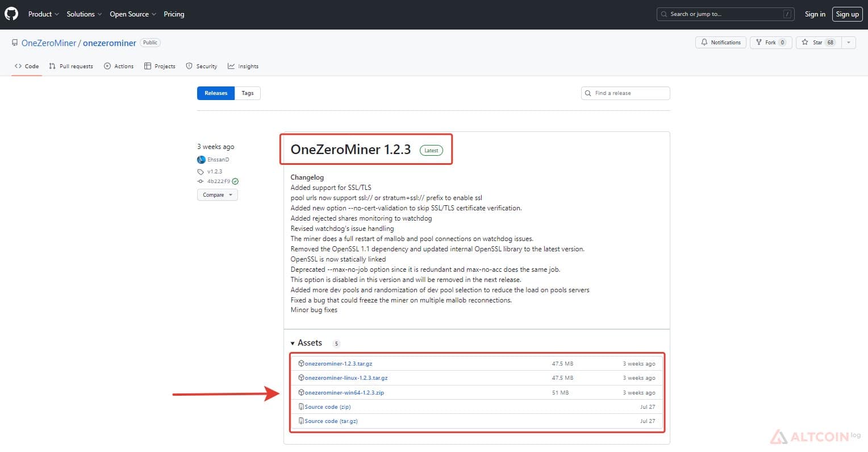
Task: Click the file icon for Source code (zip)
Action: [x=301, y=407]
